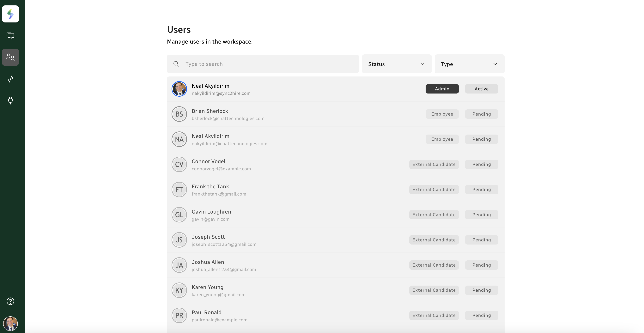Click Pending badge for nakyildirim@chattechnologies.com
This screenshot has width=644, height=333.
pos(482,139)
